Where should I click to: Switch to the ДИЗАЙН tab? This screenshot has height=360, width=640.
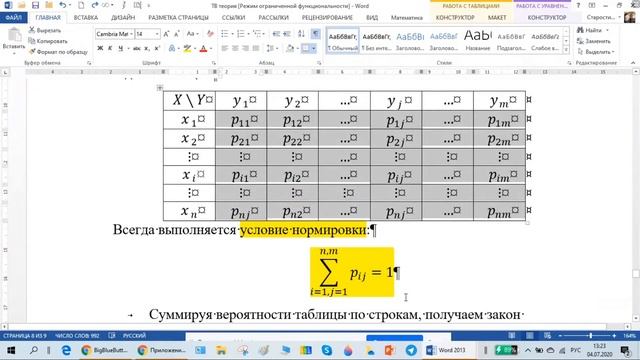pyautogui.click(x=123, y=18)
